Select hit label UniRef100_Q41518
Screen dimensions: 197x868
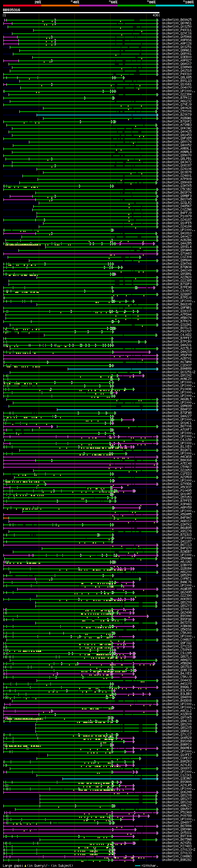click(177, 71)
